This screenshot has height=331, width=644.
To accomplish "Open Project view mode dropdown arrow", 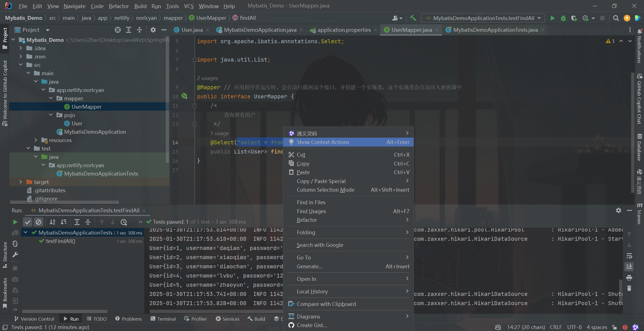I will pos(48,30).
